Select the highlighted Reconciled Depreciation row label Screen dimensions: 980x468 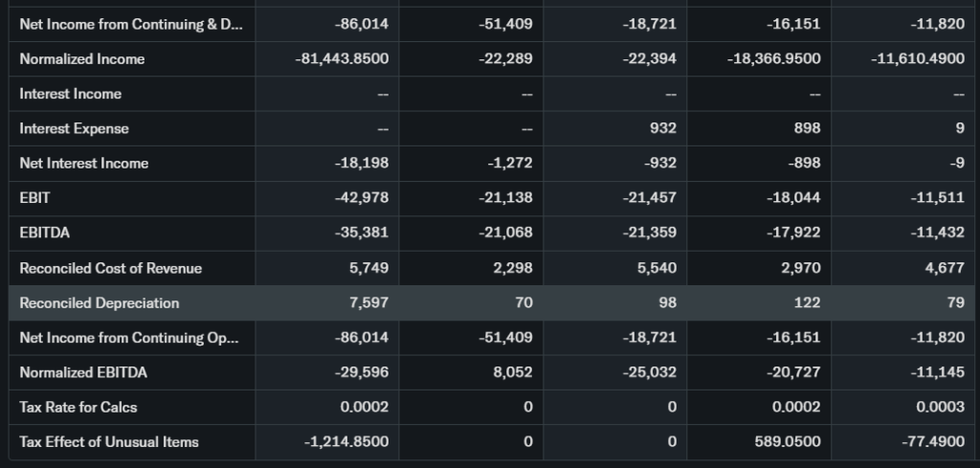click(100, 303)
